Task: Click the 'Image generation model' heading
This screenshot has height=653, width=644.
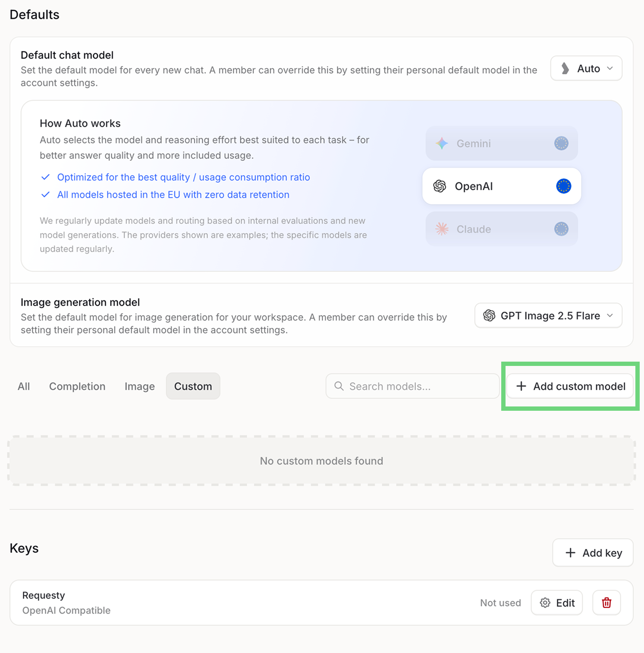Action: tap(80, 302)
